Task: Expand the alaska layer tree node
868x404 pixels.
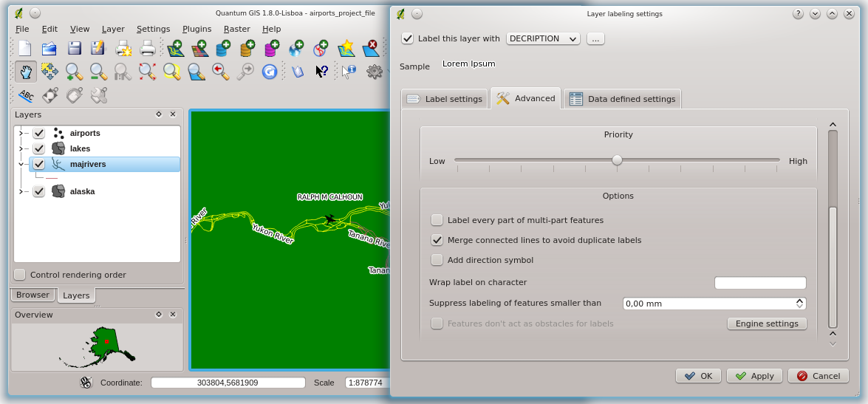Action: (21, 191)
